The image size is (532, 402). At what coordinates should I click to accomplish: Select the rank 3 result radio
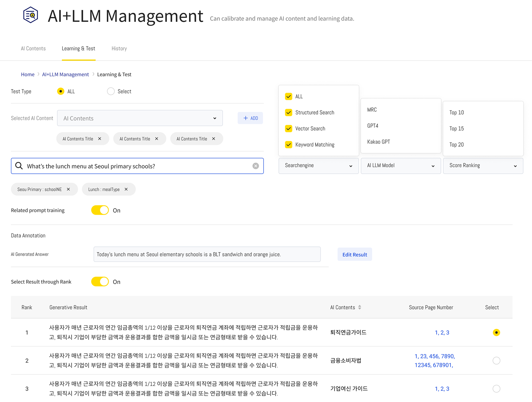(496, 389)
